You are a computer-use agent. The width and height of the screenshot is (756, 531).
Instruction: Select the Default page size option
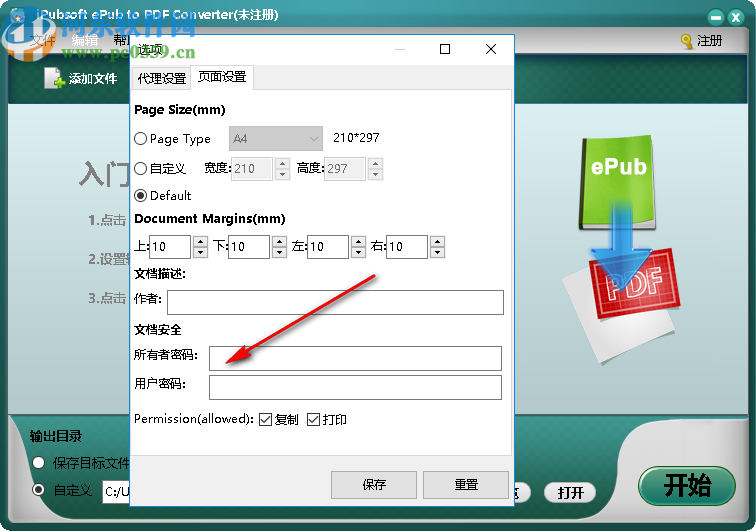click(140, 195)
